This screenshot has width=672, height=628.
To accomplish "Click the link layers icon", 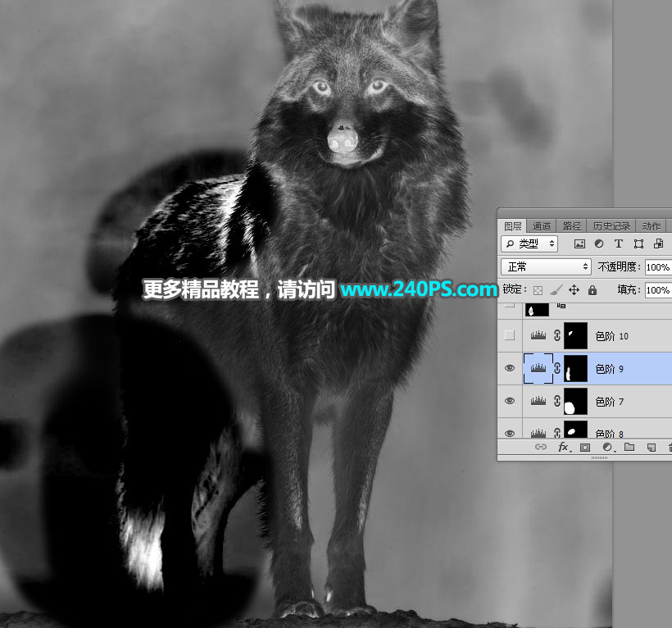I will click(x=541, y=447).
